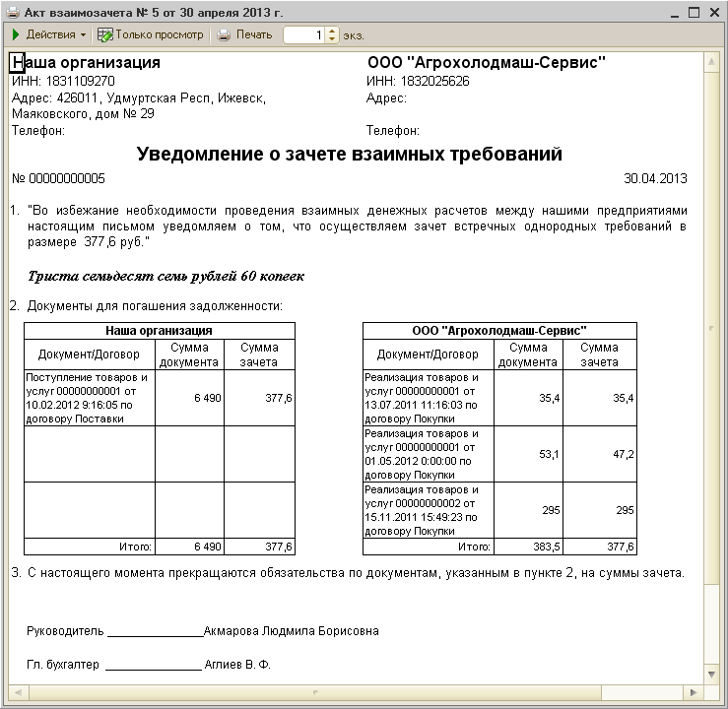The image size is (728, 709).
Task: Click the Реализация cell dated 01.05.2012
Action: tap(429, 454)
